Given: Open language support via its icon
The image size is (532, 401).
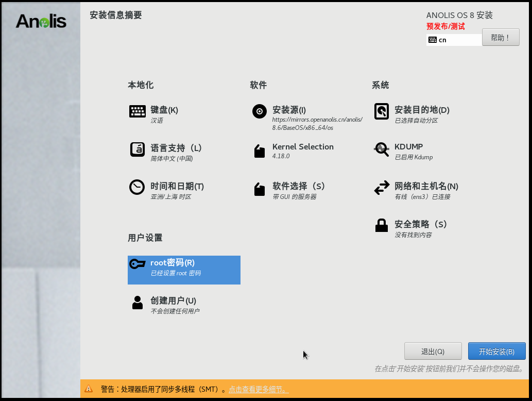Looking at the screenshot, I should tap(138, 149).
